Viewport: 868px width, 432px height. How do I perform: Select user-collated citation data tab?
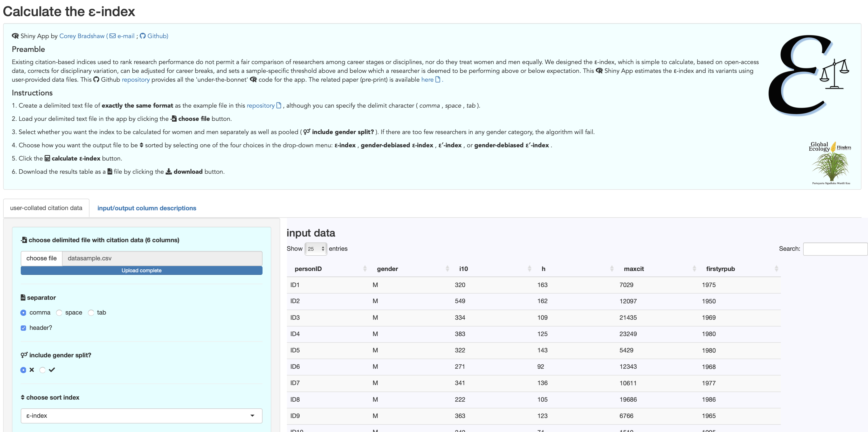pyautogui.click(x=46, y=208)
